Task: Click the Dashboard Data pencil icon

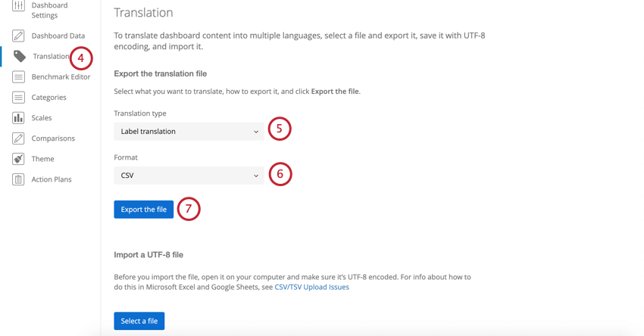Action: point(18,36)
